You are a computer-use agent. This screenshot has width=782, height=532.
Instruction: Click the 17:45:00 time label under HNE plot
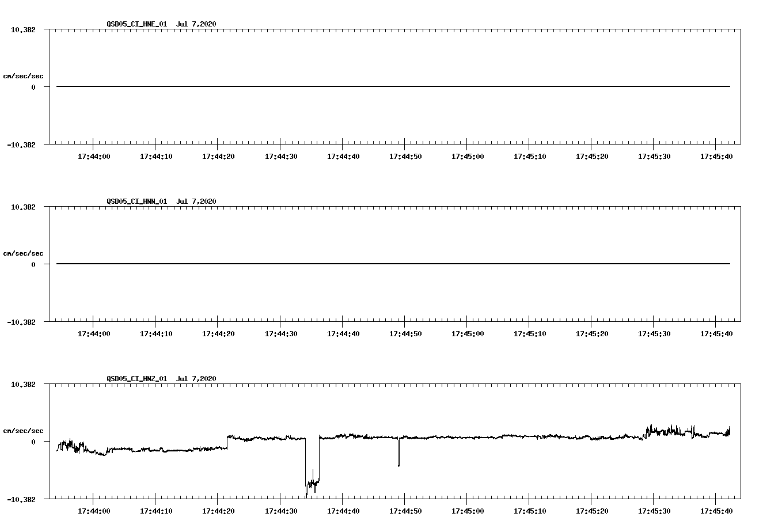pyautogui.click(x=468, y=157)
